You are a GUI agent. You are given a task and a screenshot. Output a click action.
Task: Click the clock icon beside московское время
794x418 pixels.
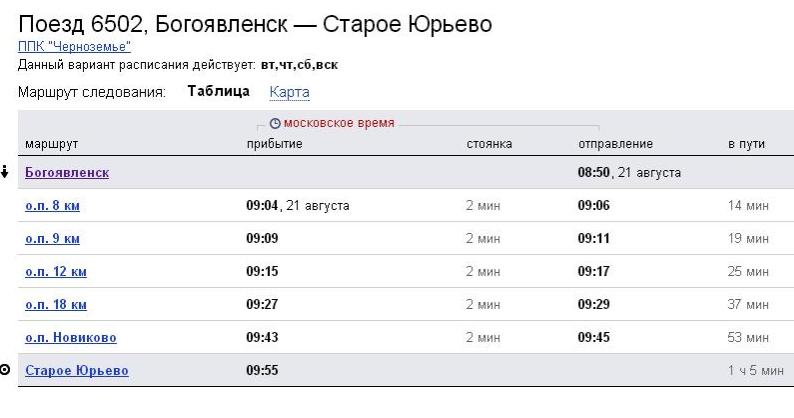coord(275,124)
